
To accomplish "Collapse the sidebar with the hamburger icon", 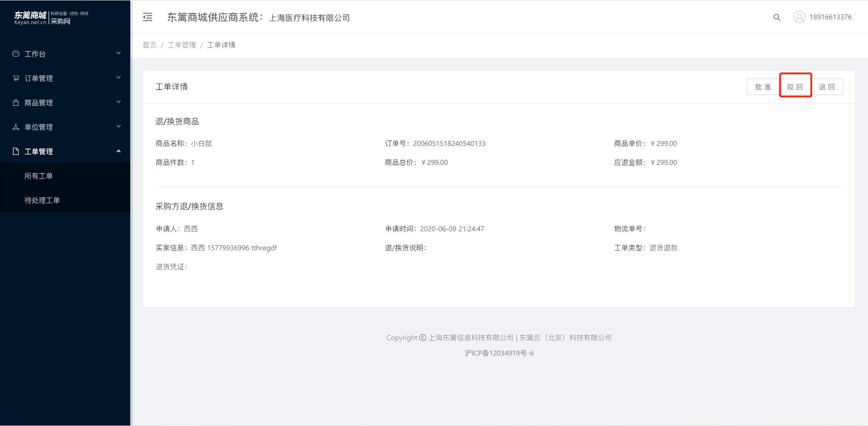I will [147, 17].
